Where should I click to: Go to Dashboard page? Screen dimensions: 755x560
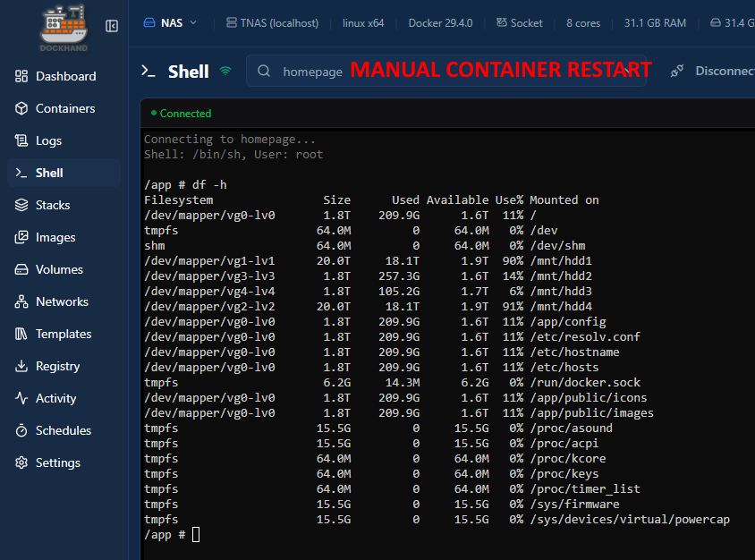(x=66, y=76)
